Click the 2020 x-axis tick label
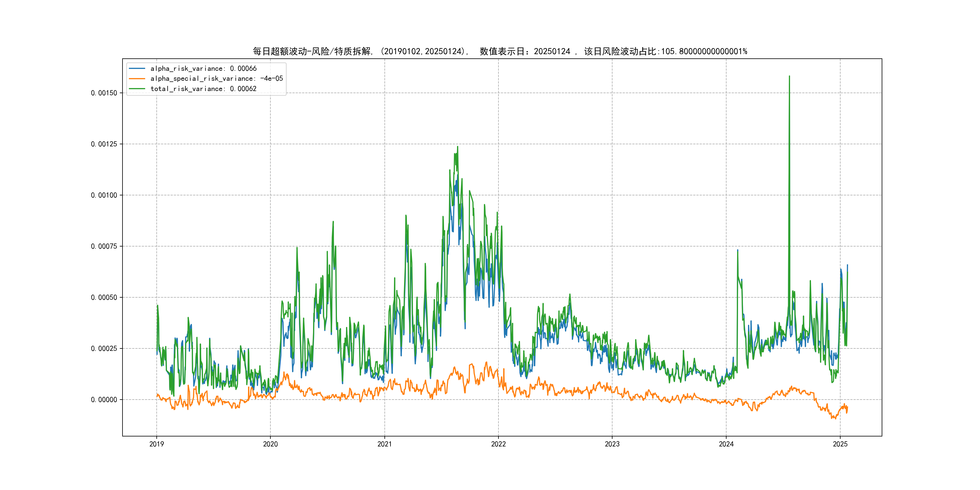Image resolution: width=980 pixels, height=490 pixels. (270, 444)
